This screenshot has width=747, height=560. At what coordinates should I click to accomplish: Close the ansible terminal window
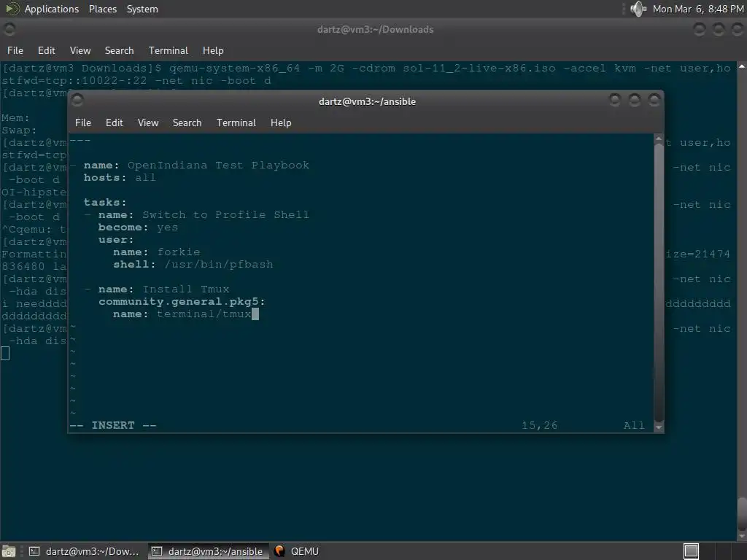654,100
